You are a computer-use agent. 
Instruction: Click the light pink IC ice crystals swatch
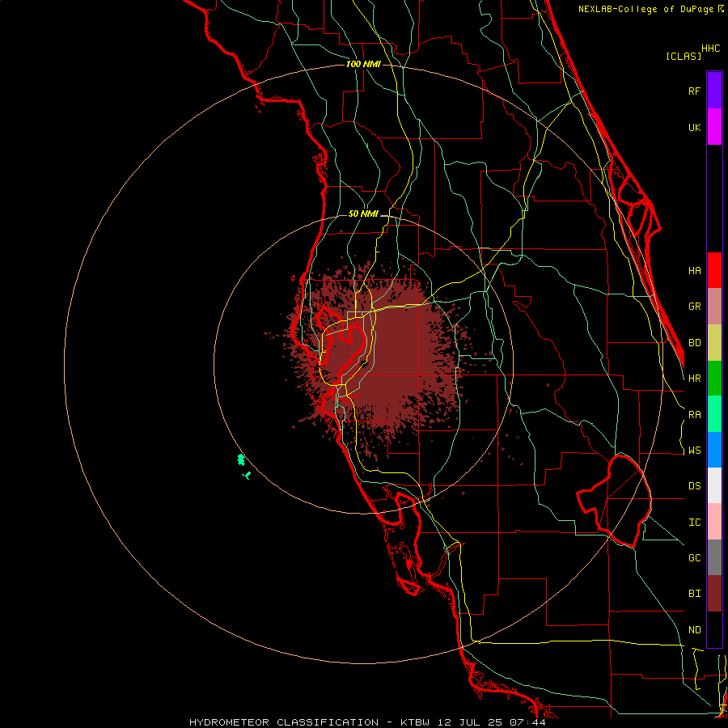[714, 522]
